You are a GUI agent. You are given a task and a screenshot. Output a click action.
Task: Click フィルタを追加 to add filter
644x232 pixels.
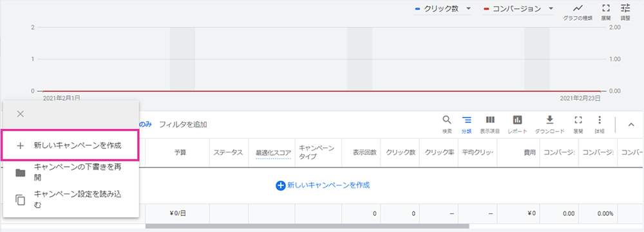click(183, 124)
